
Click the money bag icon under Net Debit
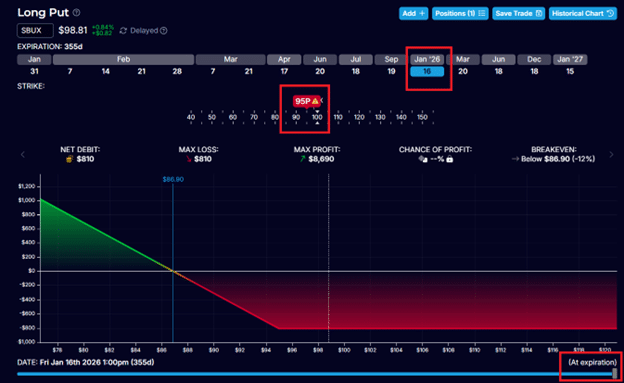tap(70, 159)
